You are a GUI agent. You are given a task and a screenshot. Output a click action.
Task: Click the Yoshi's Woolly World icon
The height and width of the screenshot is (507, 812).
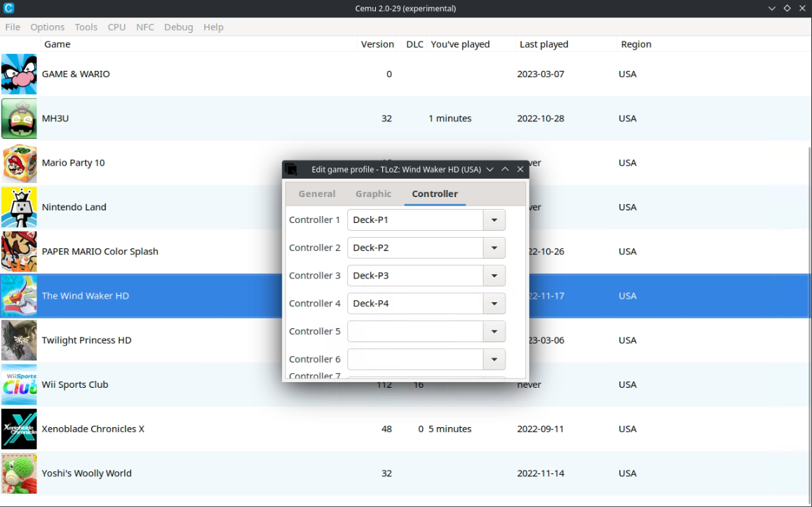19,473
